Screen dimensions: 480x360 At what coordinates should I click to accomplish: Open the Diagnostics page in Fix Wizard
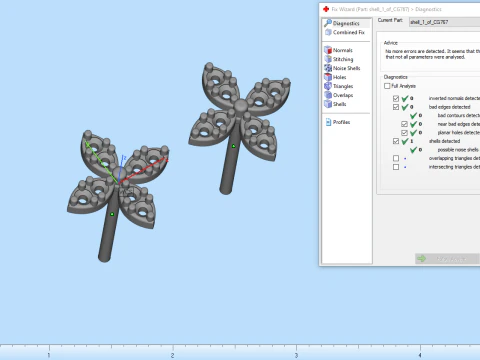click(x=346, y=23)
